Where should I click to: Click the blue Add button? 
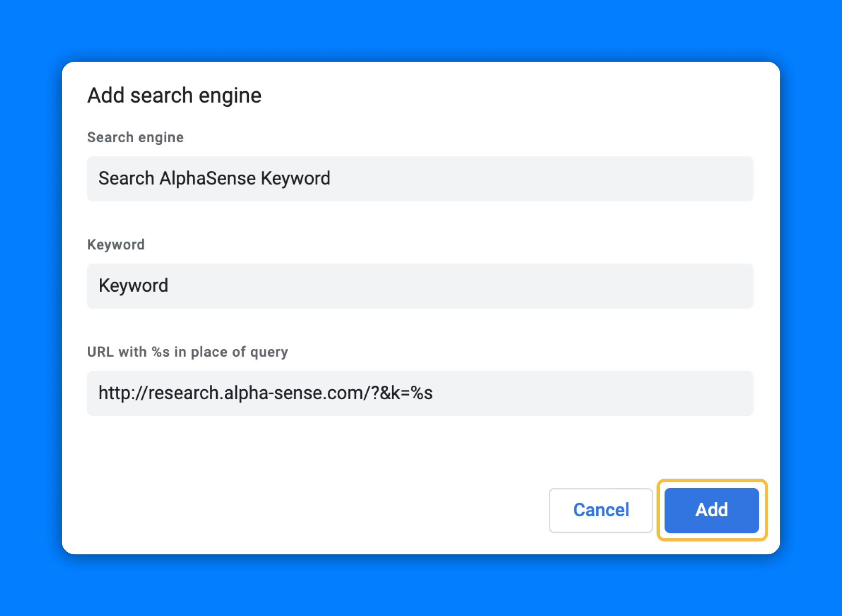point(711,510)
